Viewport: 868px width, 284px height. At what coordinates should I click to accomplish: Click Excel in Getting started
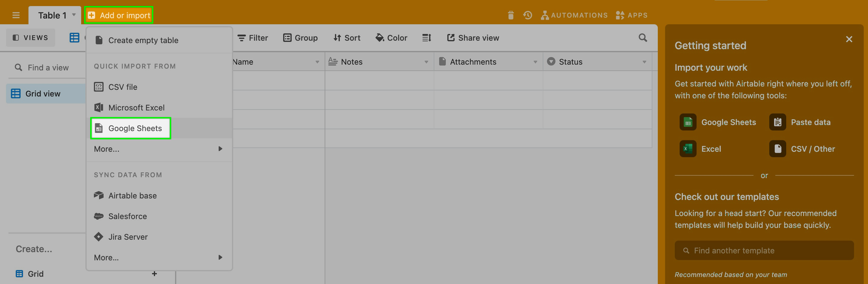701,149
